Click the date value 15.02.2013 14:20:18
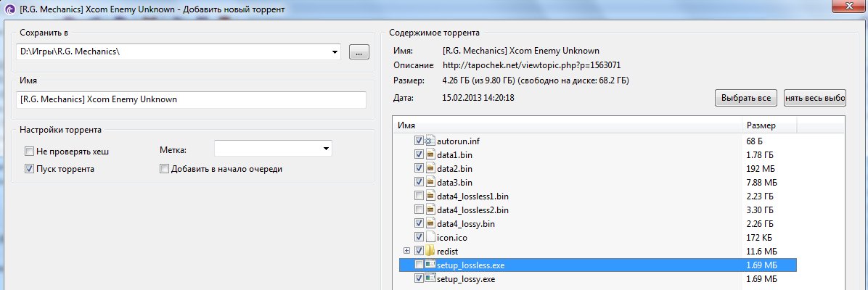The image size is (868, 290). [x=479, y=97]
